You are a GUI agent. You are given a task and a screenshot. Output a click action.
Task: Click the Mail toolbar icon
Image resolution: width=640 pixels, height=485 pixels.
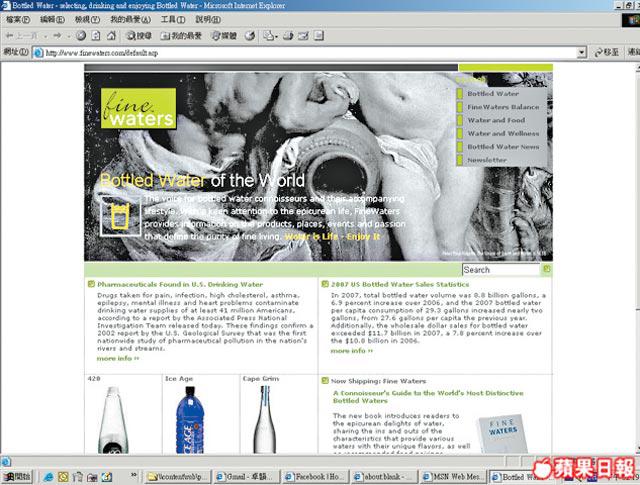tap(268, 36)
